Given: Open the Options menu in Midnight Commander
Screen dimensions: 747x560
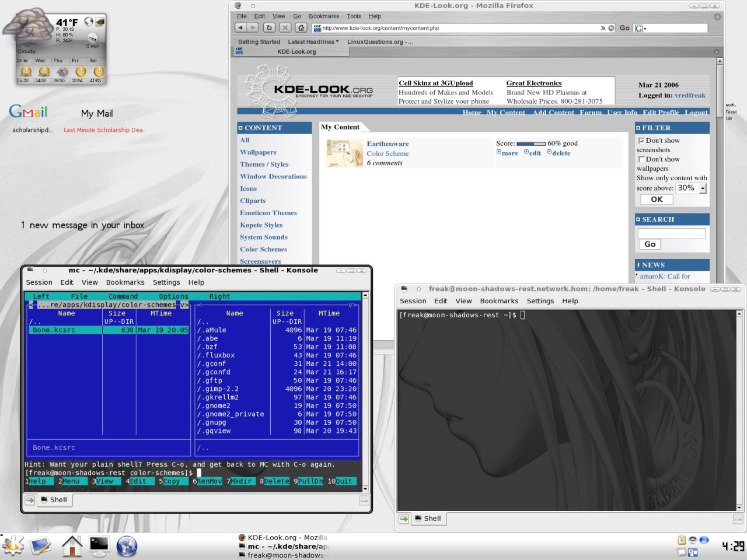Looking at the screenshot, I should (174, 296).
